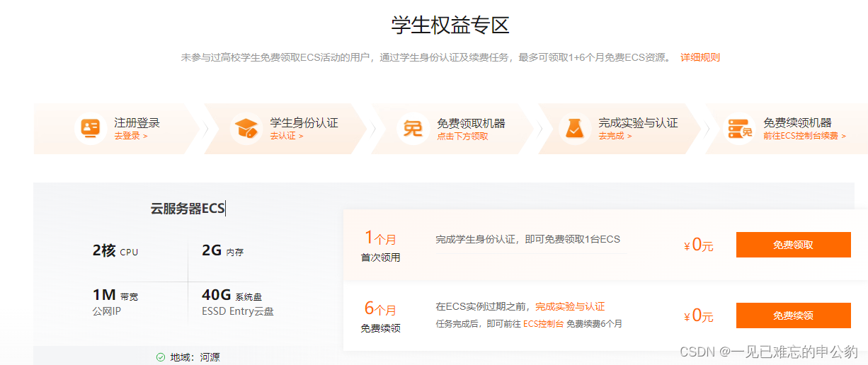
Task: Follow the 去完成 > link
Action: 615,136
